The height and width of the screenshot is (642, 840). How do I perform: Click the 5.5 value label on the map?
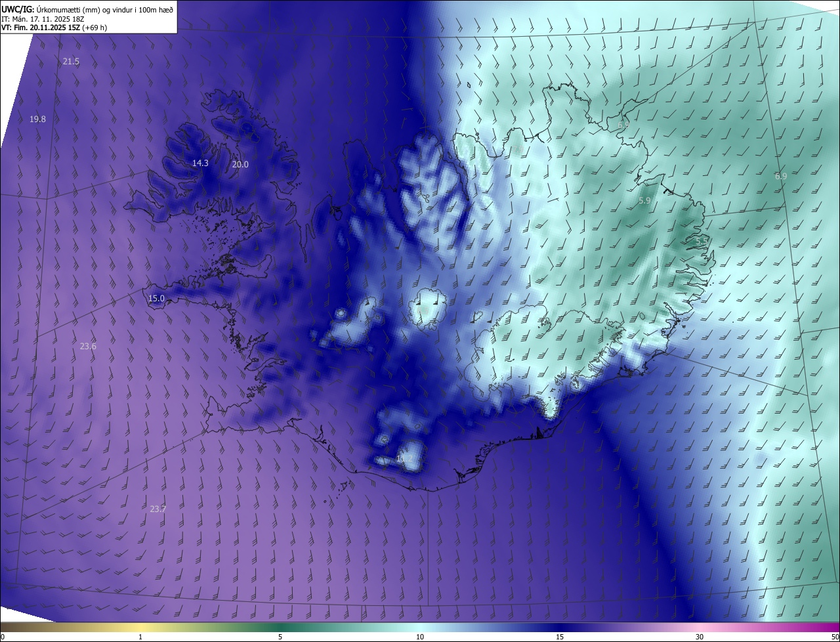click(702, 242)
